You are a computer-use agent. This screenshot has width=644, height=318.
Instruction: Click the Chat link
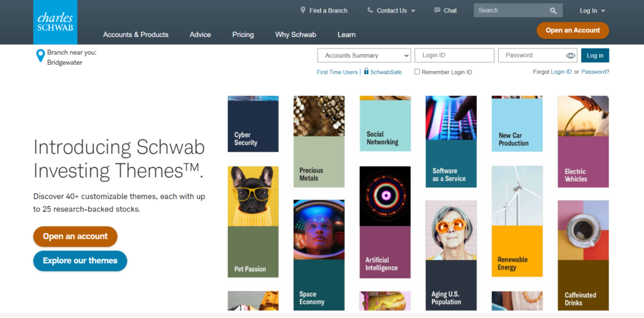pyautogui.click(x=450, y=11)
